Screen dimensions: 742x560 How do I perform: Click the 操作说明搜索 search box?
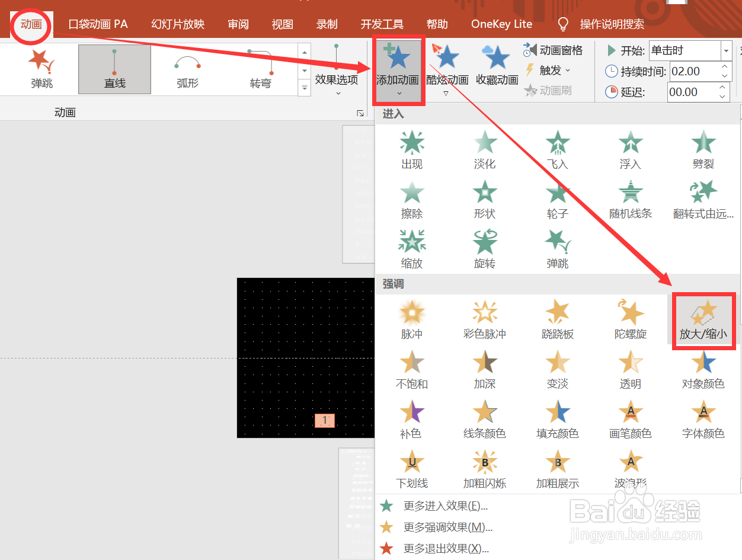612,24
